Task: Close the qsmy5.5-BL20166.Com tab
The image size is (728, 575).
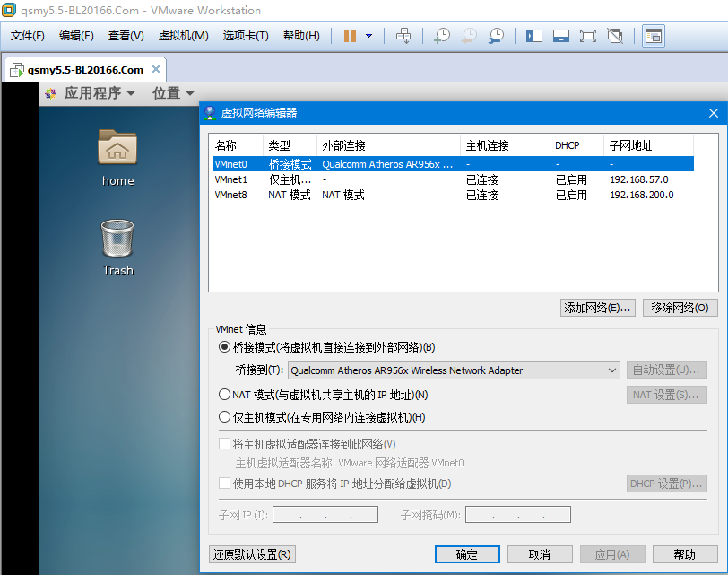Action: [156, 69]
